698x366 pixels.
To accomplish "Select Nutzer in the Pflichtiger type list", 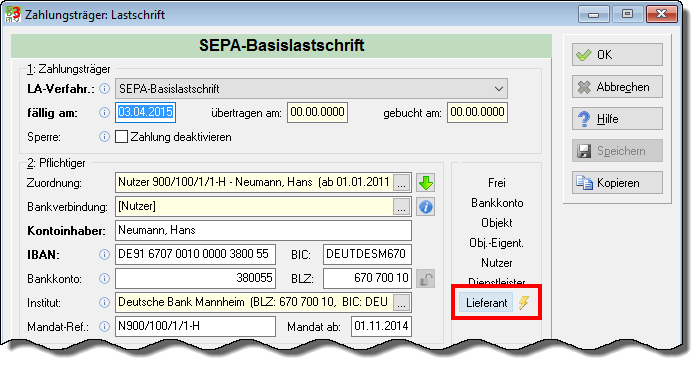I will tap(497, 263).
